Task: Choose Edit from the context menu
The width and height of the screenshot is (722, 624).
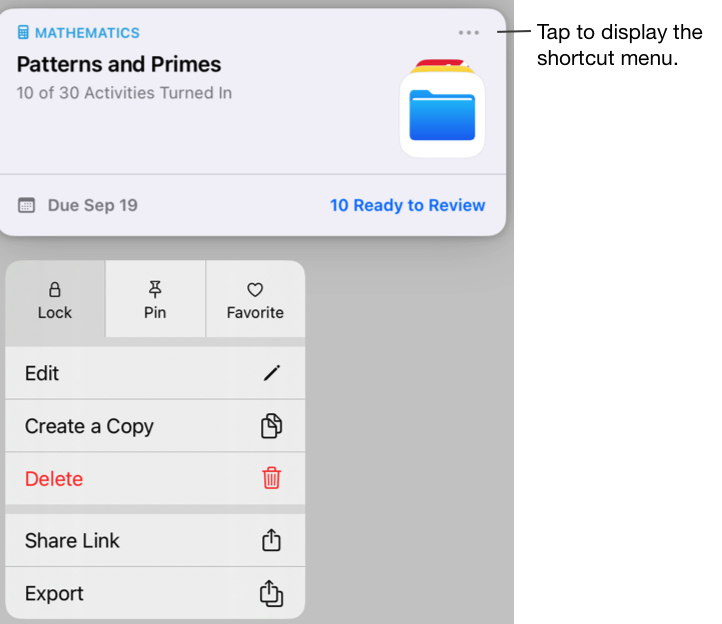Action: click(42, 373)
